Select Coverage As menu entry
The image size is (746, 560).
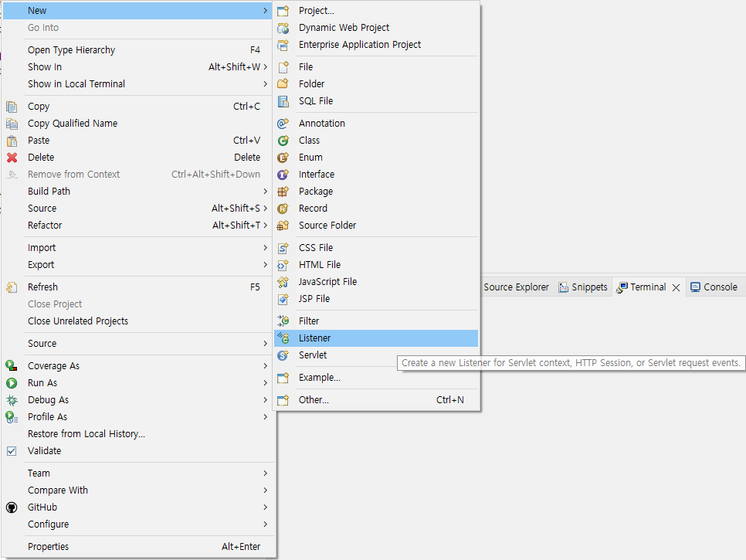pos(138,366)
